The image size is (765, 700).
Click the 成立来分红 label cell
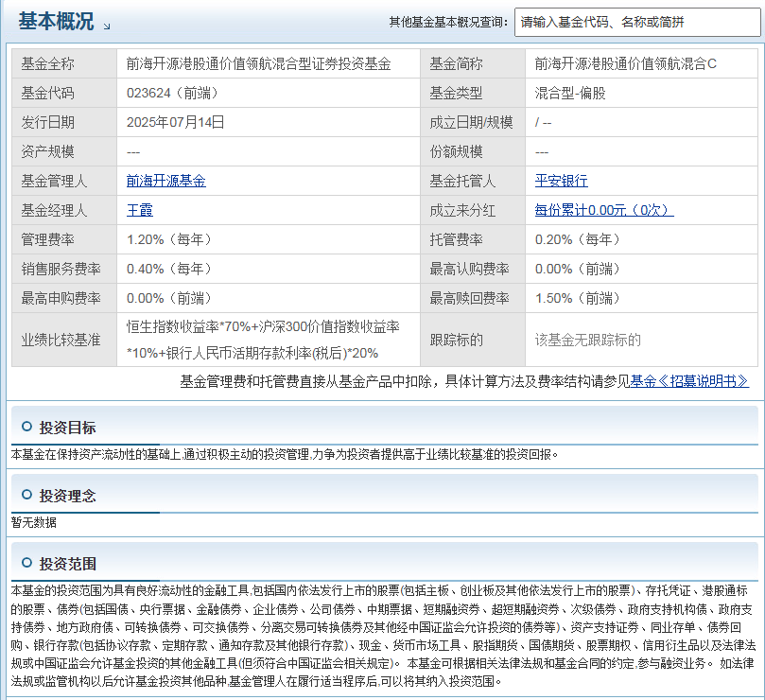coord(473,210)
